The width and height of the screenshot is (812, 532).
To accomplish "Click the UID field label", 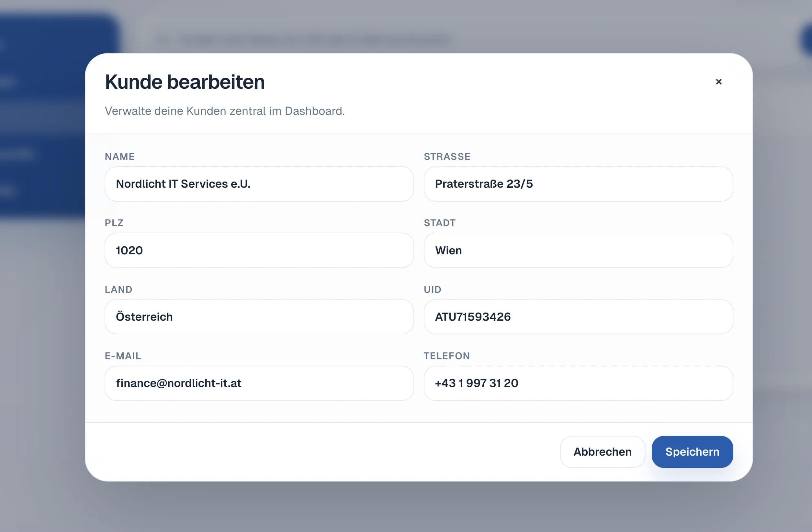I will point(432,289).
